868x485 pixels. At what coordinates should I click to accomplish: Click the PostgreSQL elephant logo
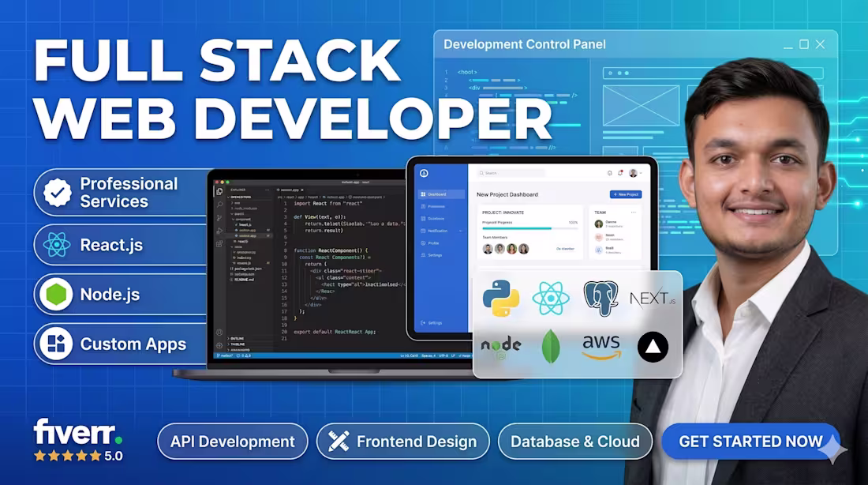600,298
